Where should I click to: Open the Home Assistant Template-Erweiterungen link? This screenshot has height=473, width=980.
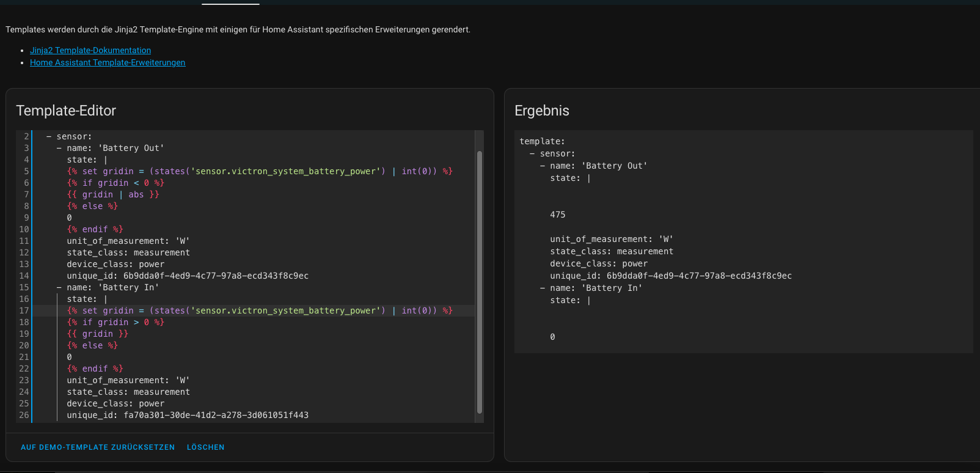pyautogui.click(x=108, y=62)
